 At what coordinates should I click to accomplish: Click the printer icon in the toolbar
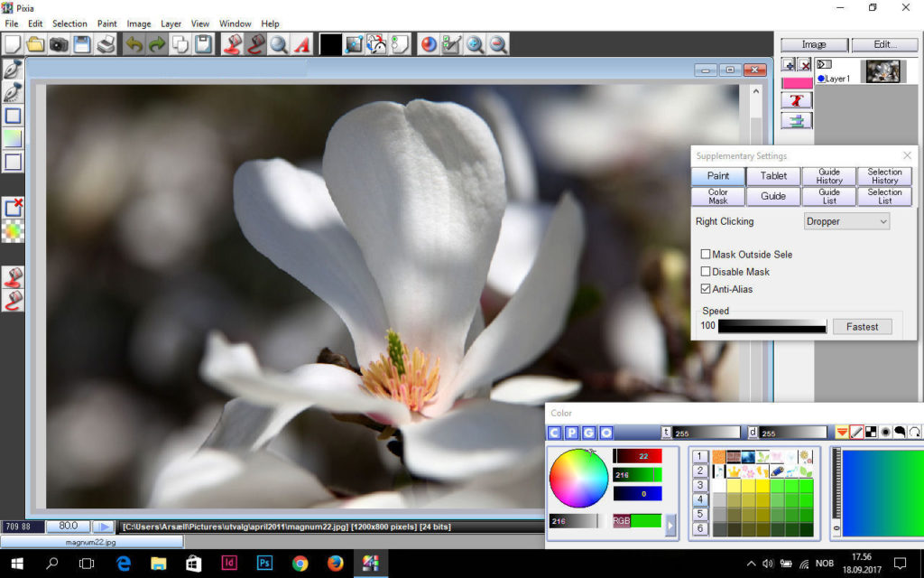[x=106, y=44]
